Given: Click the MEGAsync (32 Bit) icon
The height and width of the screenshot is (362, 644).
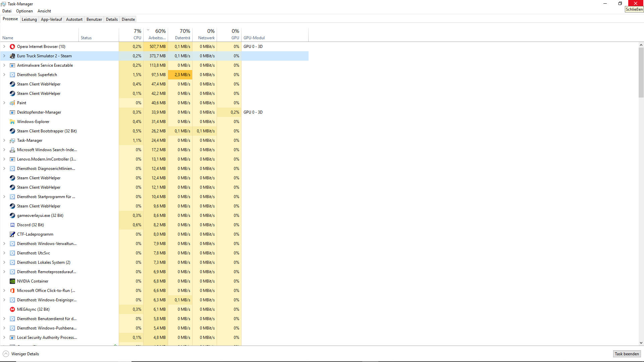Looking at the screenshot, I should coord(12,309).
